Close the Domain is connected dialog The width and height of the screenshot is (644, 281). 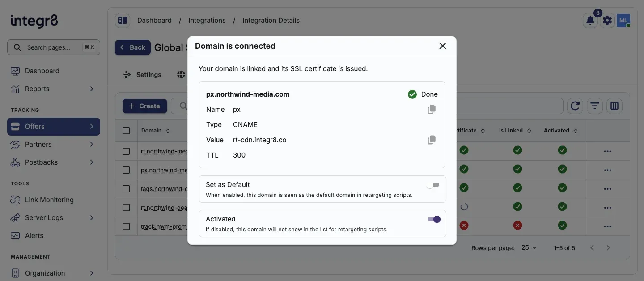click(x=443, y=46)
